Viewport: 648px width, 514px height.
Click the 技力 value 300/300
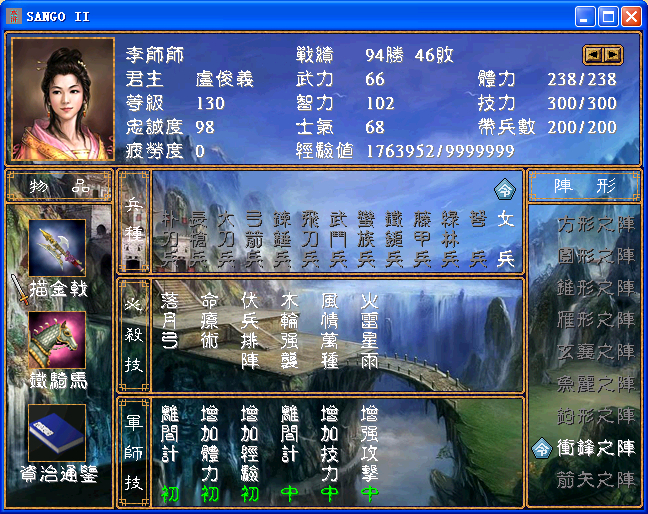582,103
